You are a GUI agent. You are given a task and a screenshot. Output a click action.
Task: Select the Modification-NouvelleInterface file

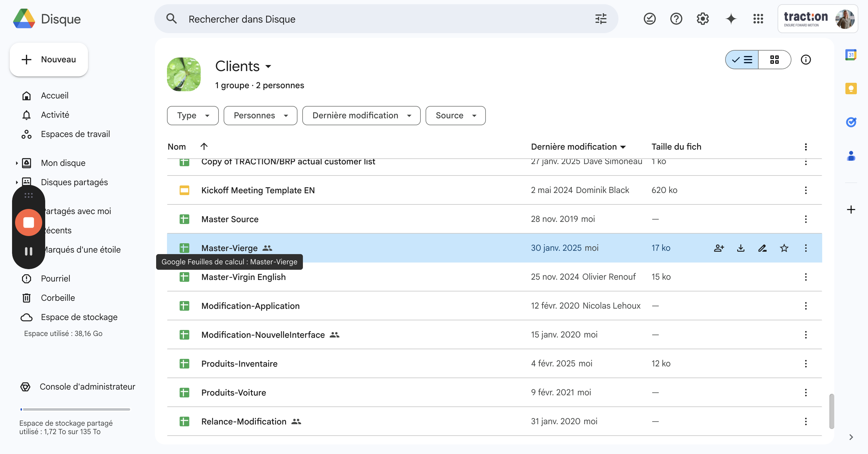(494, 334)
